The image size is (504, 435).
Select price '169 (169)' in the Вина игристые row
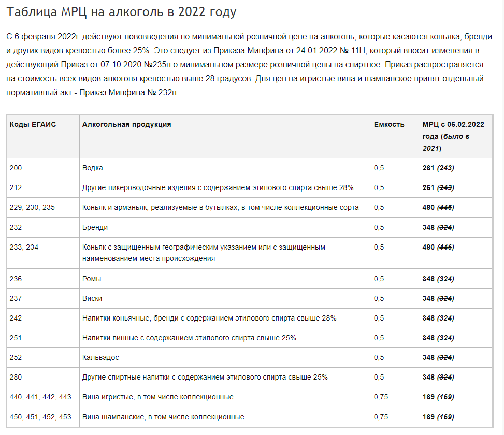tap(456, 397)
